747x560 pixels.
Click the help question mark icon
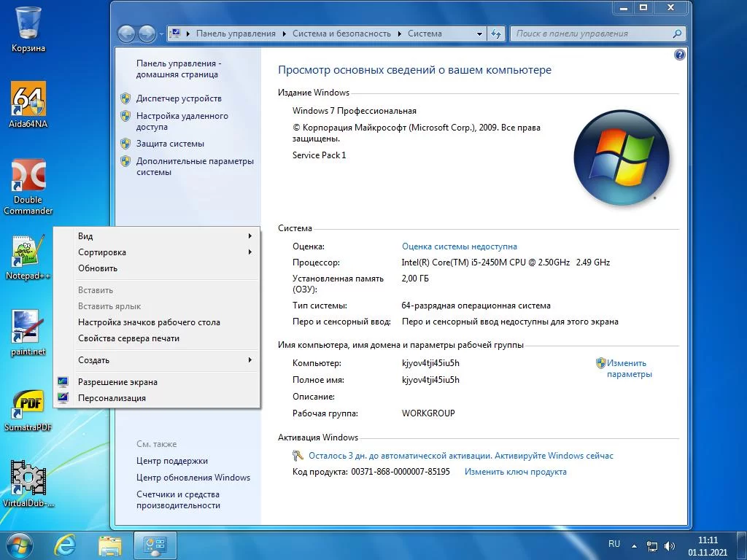click(x=680, y=55)
